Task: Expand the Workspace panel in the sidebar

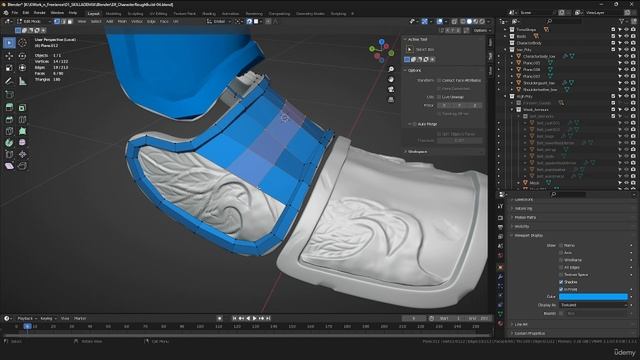Action: [x=417, y=151]
